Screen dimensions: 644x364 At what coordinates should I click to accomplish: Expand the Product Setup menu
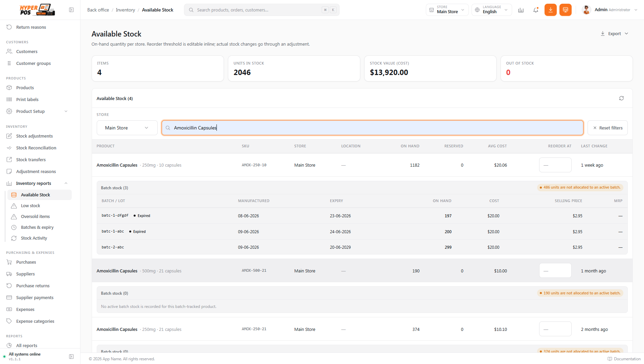pyautogui.click(x=37, y=111)
